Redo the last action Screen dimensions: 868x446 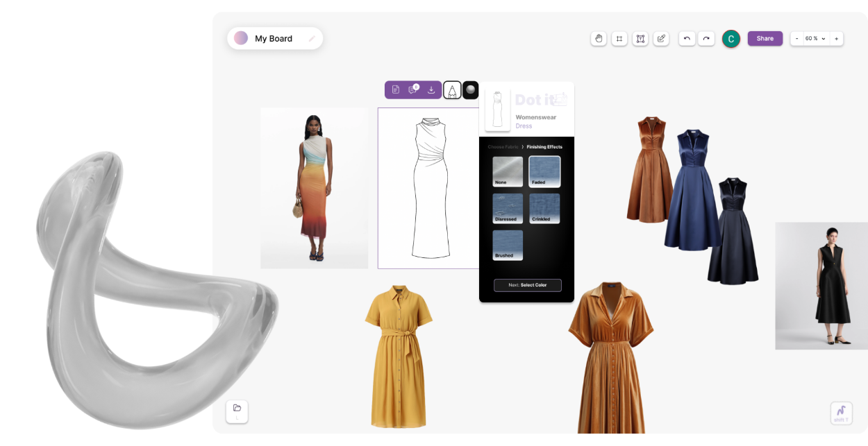pyautogui.click(x=706, y=39)
